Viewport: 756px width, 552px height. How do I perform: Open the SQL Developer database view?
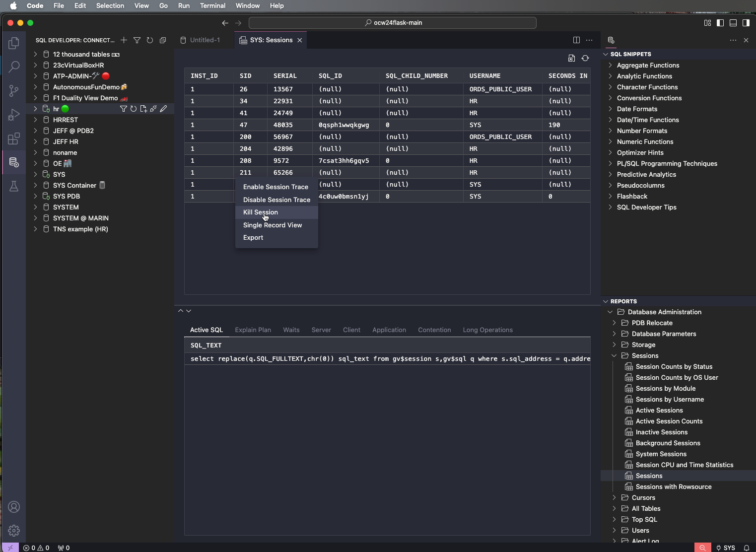(x=14, y=162)
